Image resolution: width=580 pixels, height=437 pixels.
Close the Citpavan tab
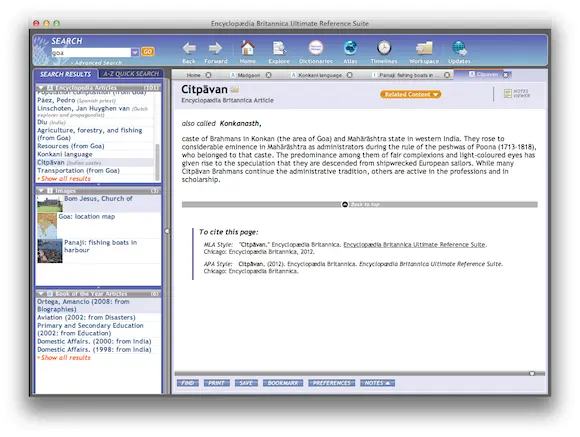click(506, 75)
